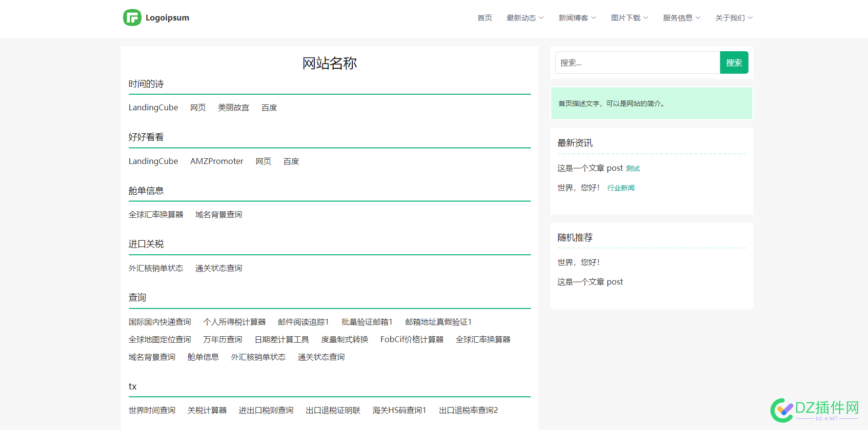Expand the 关于我们 dropdown menu

click(734, 18)
